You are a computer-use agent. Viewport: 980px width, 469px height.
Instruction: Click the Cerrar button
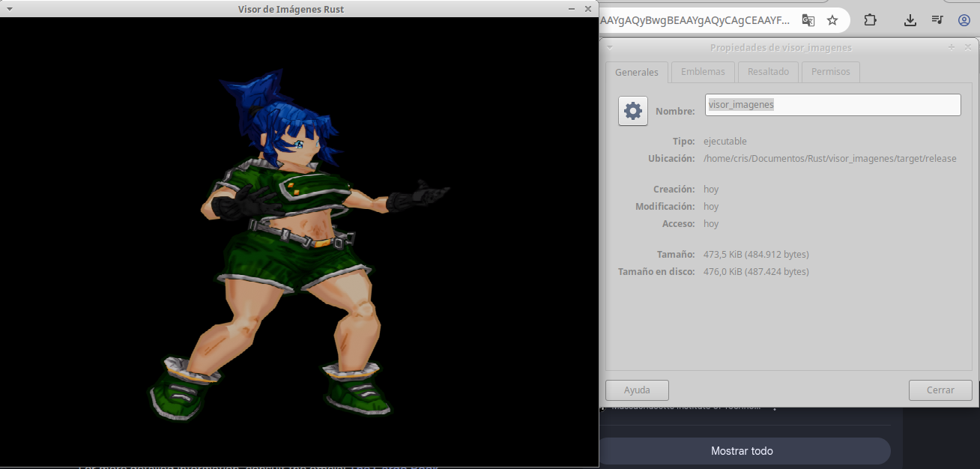pos(940,390)
